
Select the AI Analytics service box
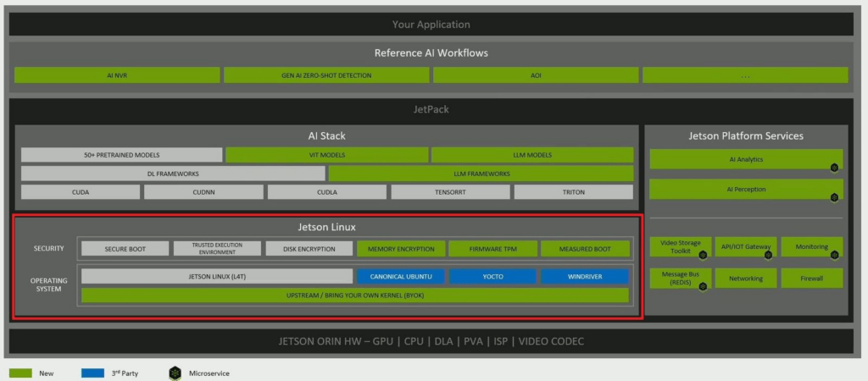(x=746, y=159)
